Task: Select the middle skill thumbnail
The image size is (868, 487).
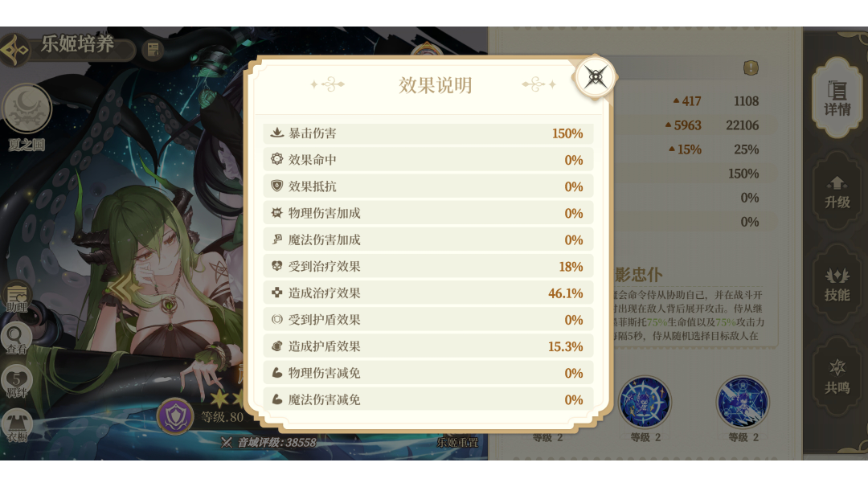Action: [645, 402]
